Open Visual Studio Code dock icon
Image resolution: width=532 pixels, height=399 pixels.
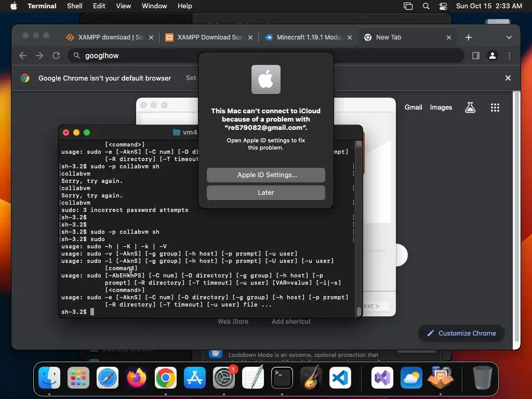pyautogui.click(x=340, y=377)
